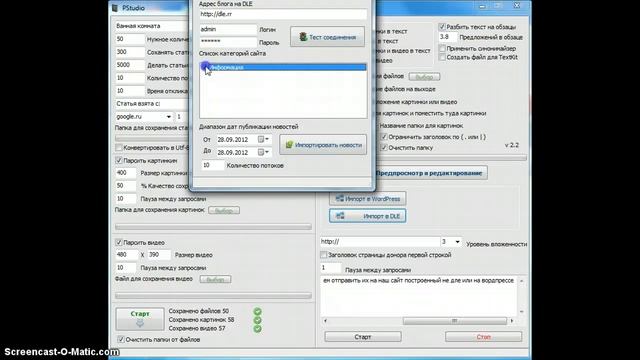Viewport: 640px width, 360px height.
Task: Enable the Применить синонимайзер checkbox
Action: [x=442, y=49]
